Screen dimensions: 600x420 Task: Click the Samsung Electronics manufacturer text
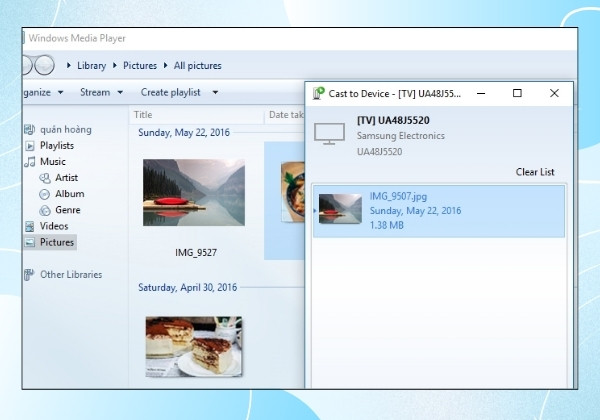click(401, 136)
